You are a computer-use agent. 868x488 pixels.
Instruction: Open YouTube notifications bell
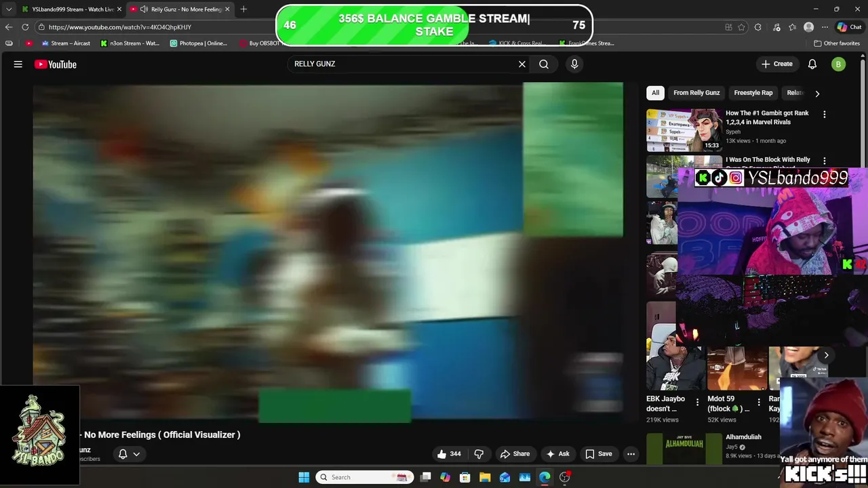(812, 64)
